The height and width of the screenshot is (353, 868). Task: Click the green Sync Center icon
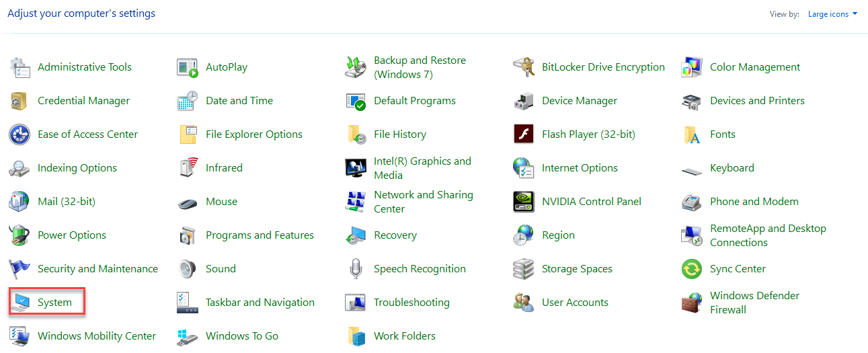click(691, 269)
